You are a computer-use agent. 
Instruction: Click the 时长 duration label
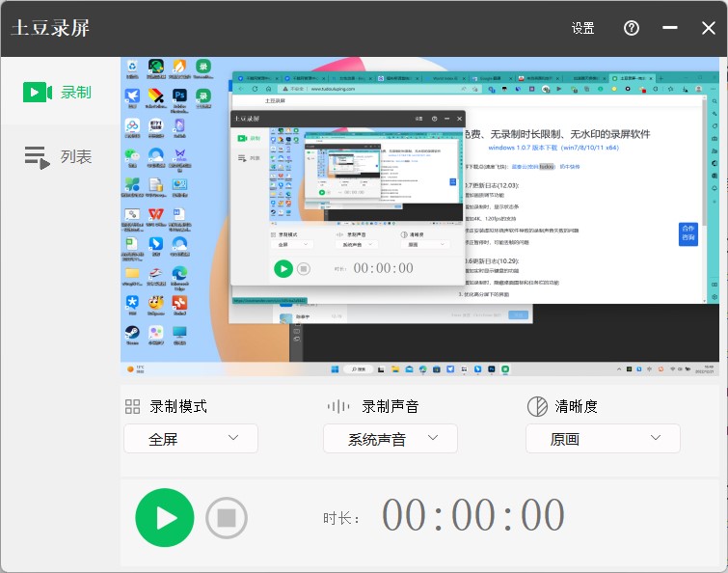pyautogui.click(x=340, y=518)
